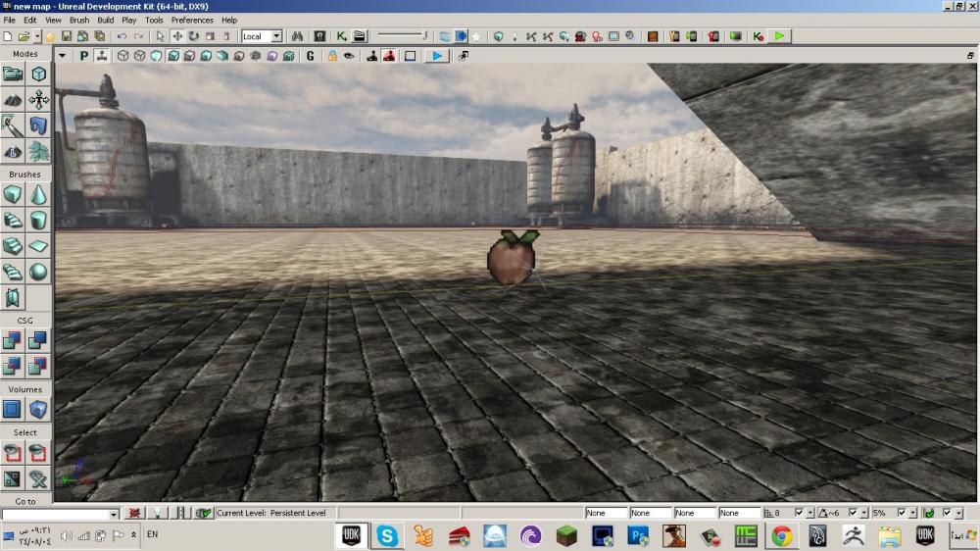Image resolution: width=980 pixels, height=551 pixels.
Task: Toggle the 5% scale snap checkbox
Action: [902, 513]
